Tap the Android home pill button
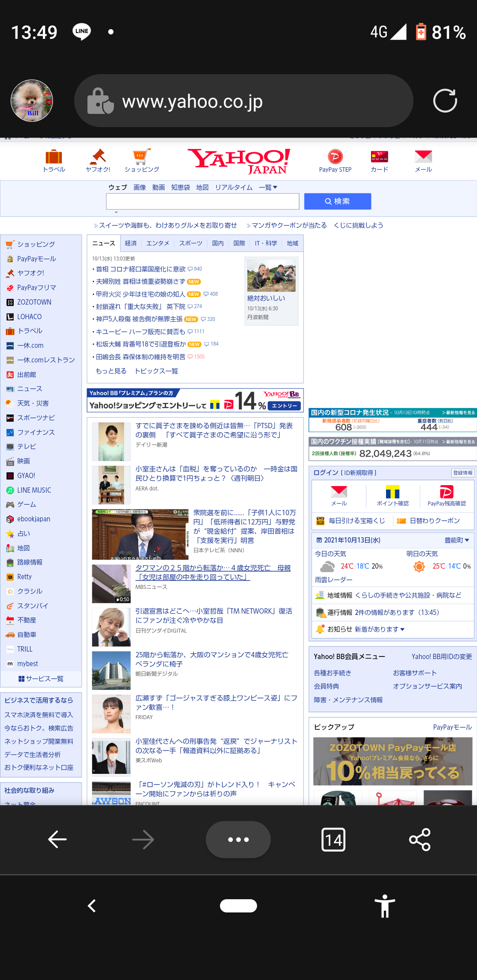The image size is (477, 980). click(238, 906)
